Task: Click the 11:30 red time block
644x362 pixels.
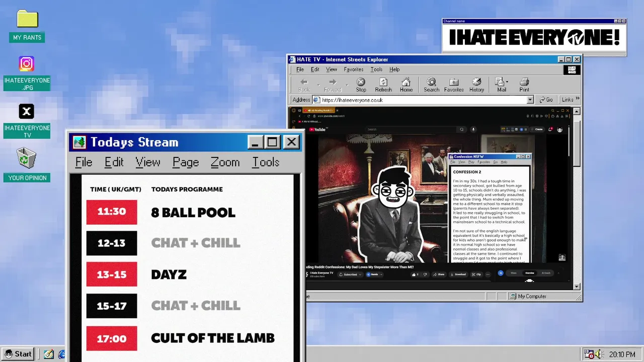Action: click(112, 212)
